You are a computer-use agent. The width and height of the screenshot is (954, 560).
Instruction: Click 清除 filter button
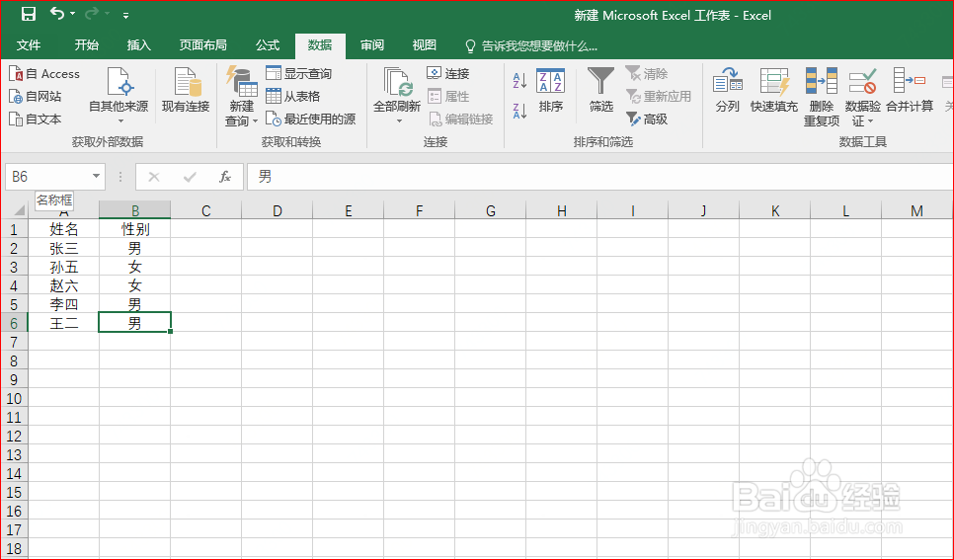(647, 74)
